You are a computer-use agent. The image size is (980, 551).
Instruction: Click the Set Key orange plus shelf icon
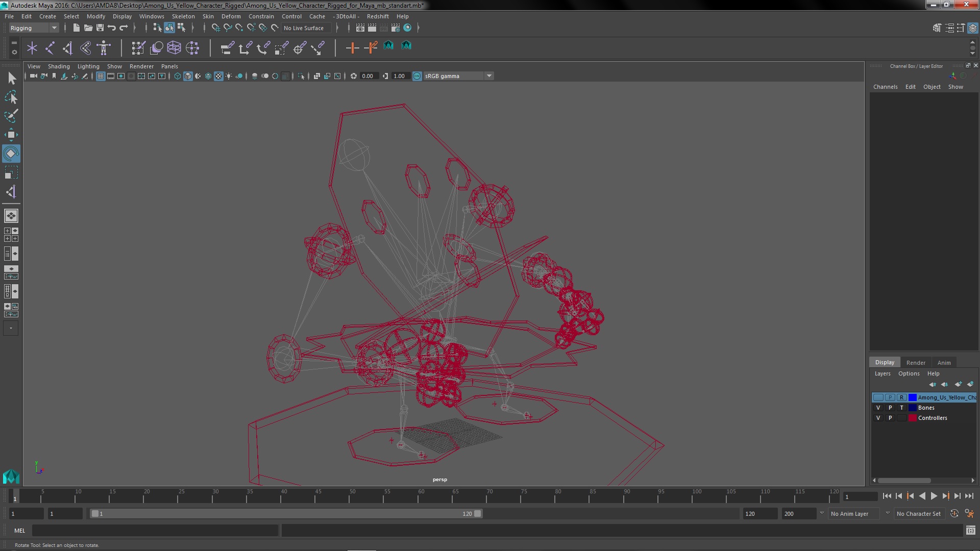coord(352,48)
